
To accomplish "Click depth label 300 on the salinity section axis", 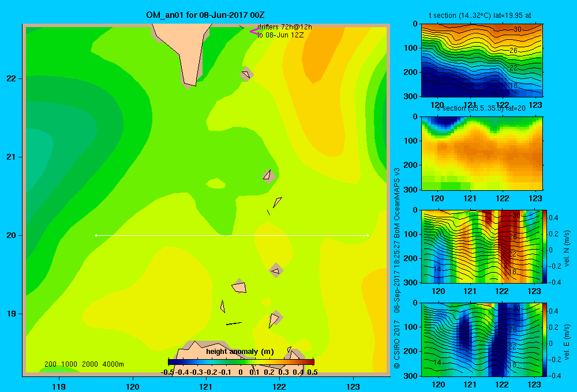I will 411,190.
